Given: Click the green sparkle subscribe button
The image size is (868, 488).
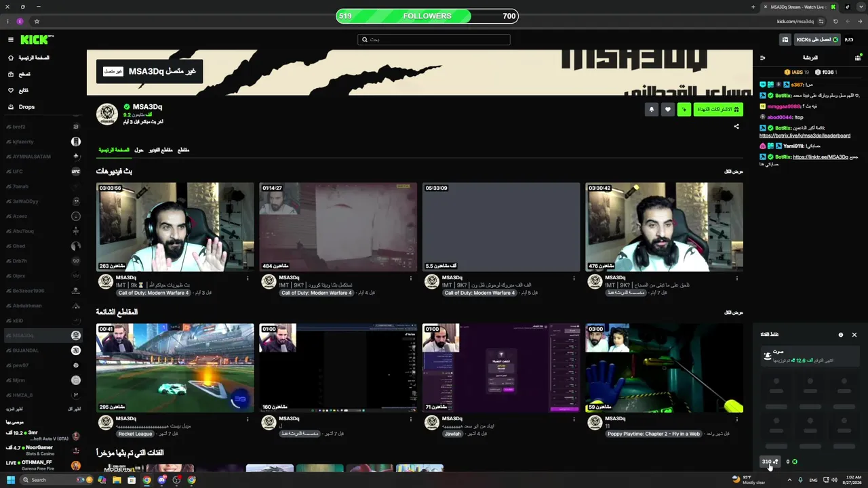Looking at the screenshot, I should (684, 109).
